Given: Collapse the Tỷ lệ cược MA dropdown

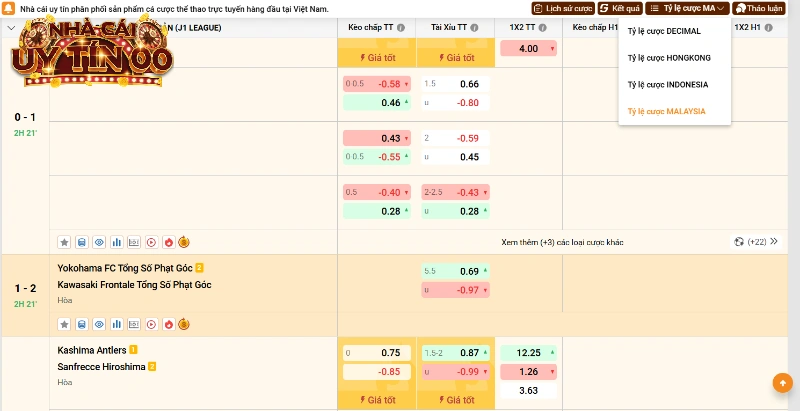Looking at the screenshot, I should pyautogui.click(x=687, y=8).
